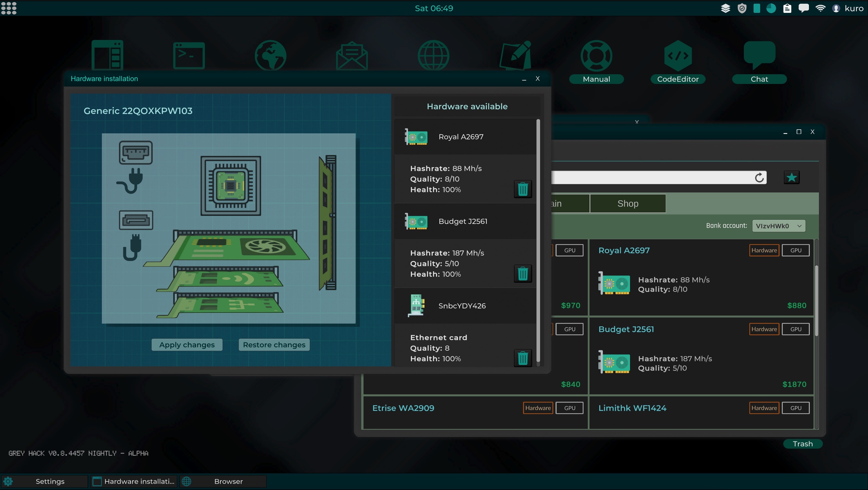Open the applications grid menu in the top-left corner

coord(9,8)
